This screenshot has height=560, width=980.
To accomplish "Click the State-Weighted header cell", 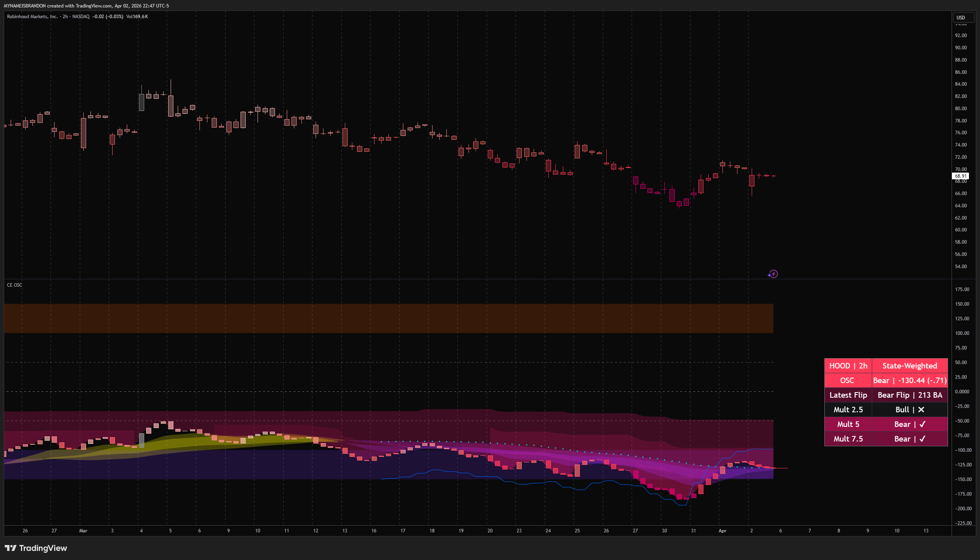I will [910, 366].
